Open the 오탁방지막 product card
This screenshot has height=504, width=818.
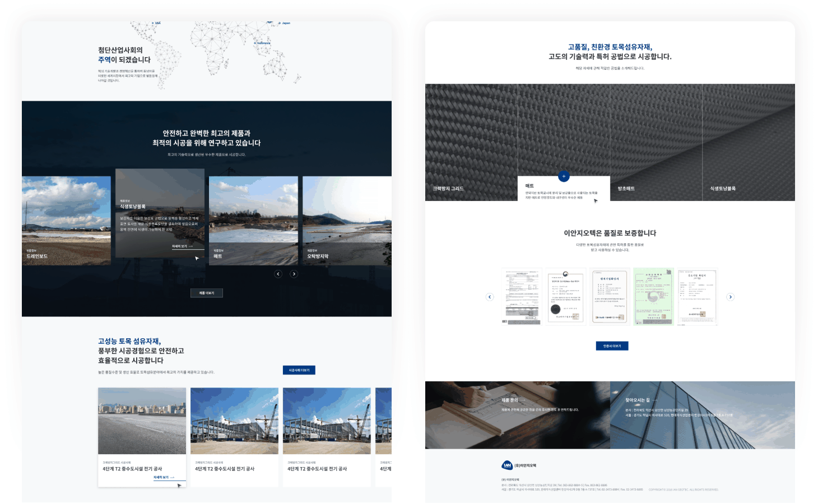coord(346,221)
